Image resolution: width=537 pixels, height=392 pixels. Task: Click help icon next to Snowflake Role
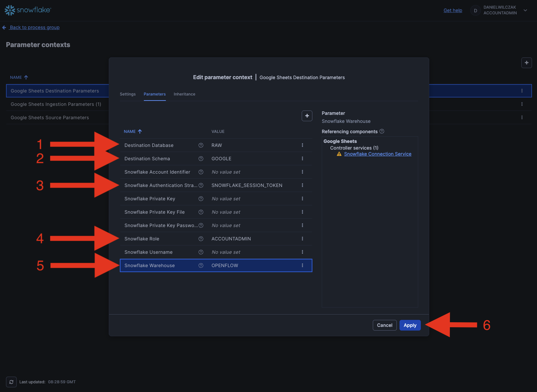[201, 239]
